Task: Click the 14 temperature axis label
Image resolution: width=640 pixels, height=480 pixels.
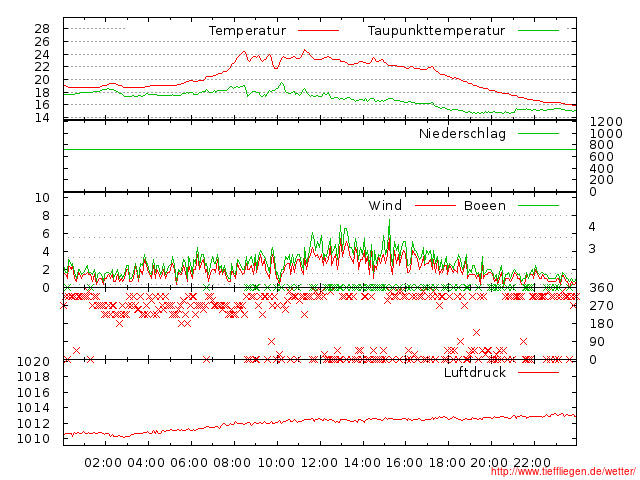Action: pyautogui.click(x=42, y=118)
